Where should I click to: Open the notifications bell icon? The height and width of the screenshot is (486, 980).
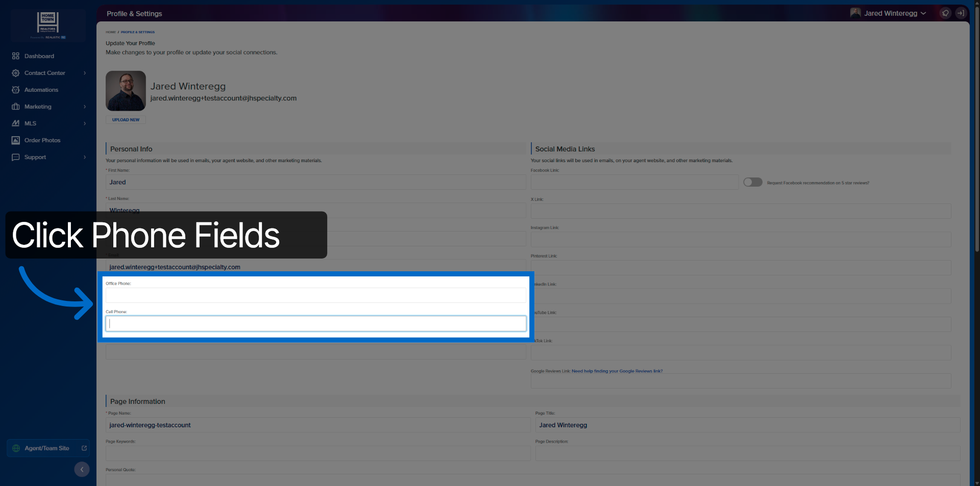[x=945, y=13]
